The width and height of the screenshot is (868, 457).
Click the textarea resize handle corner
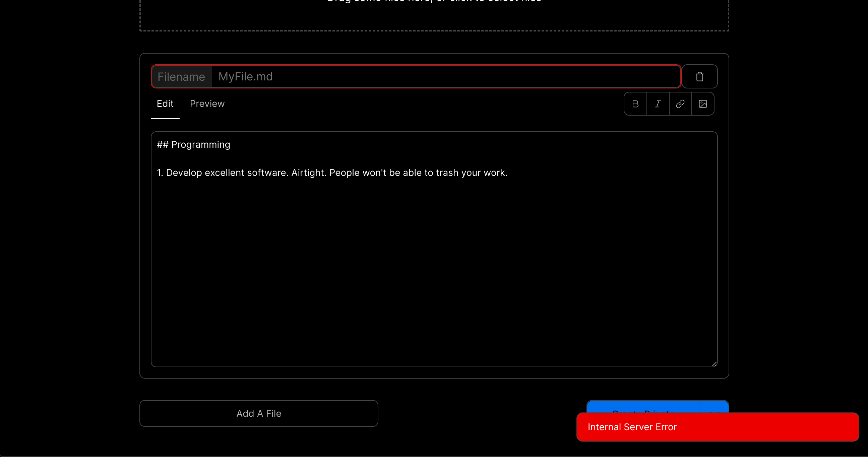(x=715, y=364)
